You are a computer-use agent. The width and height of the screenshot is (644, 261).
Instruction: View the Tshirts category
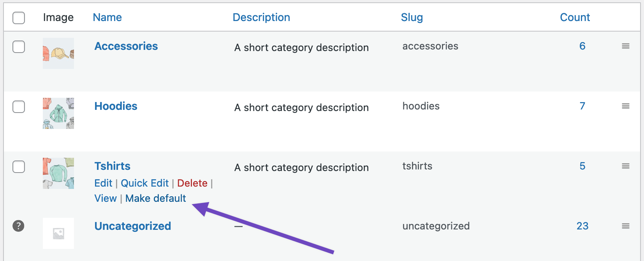pyautogui.click(x=105, y=198)
